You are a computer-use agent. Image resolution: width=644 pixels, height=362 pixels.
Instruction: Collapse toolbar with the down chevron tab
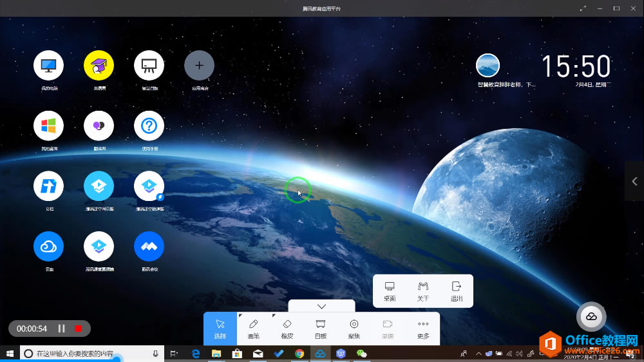point(321,306)
